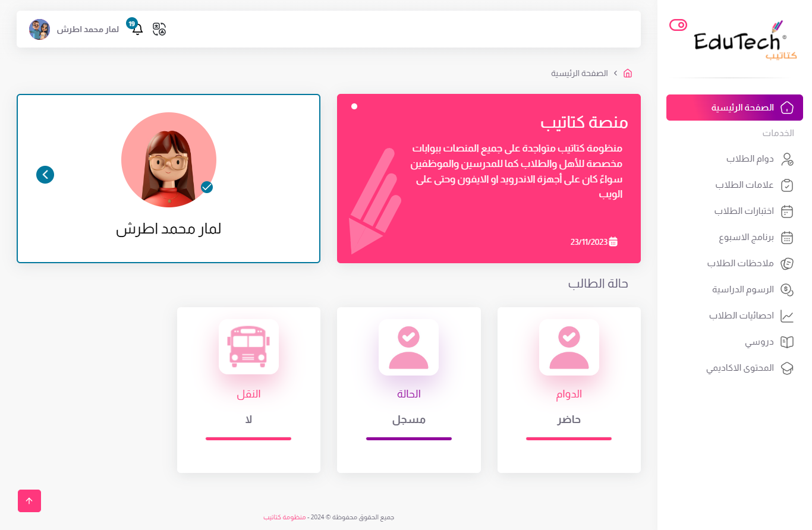Viewport: 812px width, 530px height.
Task: Go to next student with arrow
Action: [45, 175]
